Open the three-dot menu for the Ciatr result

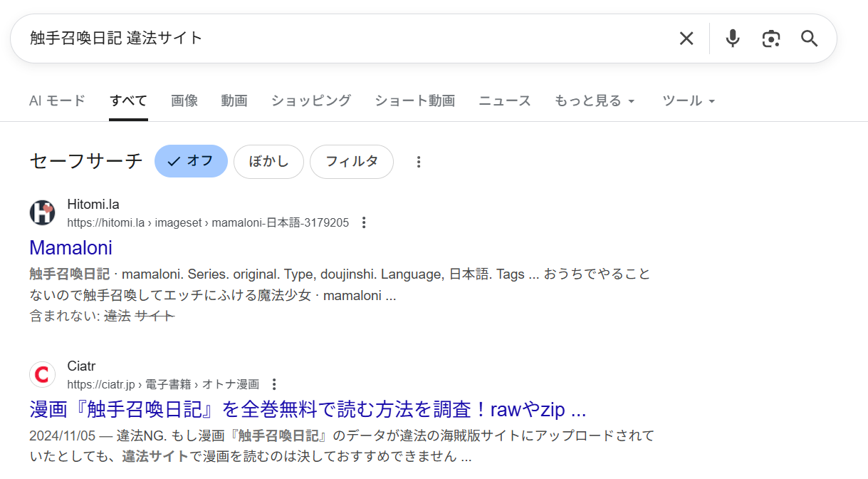(274, 383)
